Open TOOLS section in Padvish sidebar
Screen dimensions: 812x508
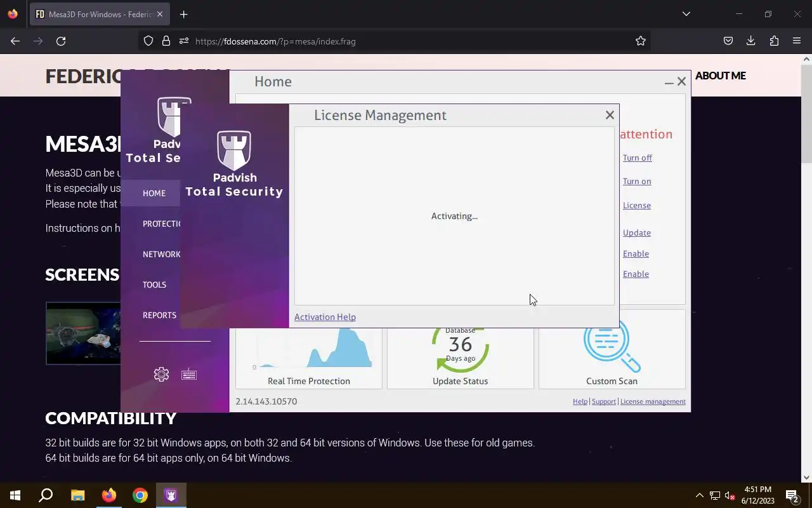tap(154, 284)
